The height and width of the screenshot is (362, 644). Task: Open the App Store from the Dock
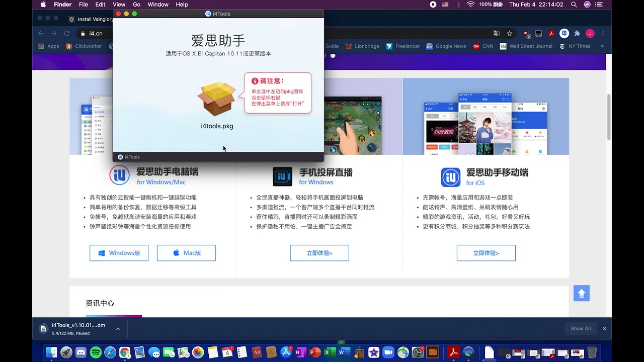(286, 352)
